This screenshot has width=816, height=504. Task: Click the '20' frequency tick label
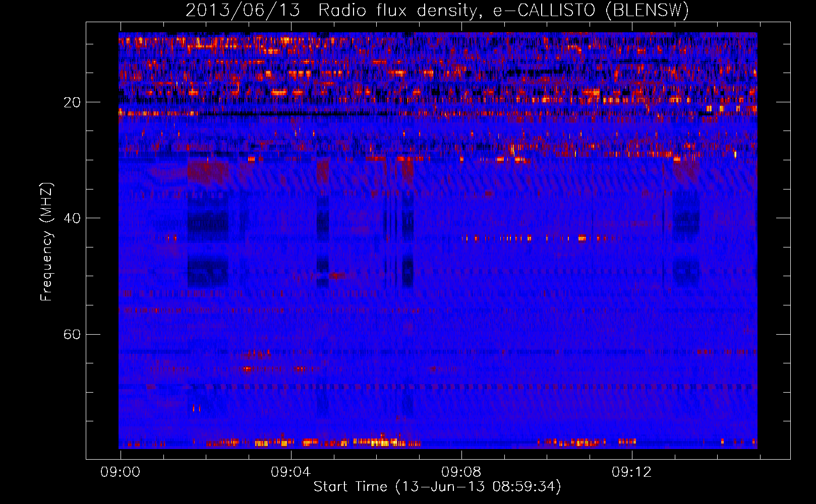tap(72, 102)
